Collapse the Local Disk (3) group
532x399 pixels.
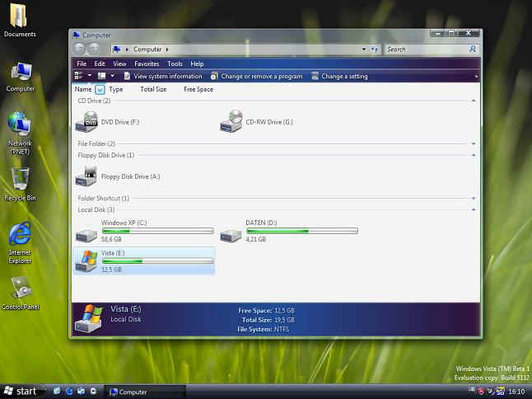(474, 210)
